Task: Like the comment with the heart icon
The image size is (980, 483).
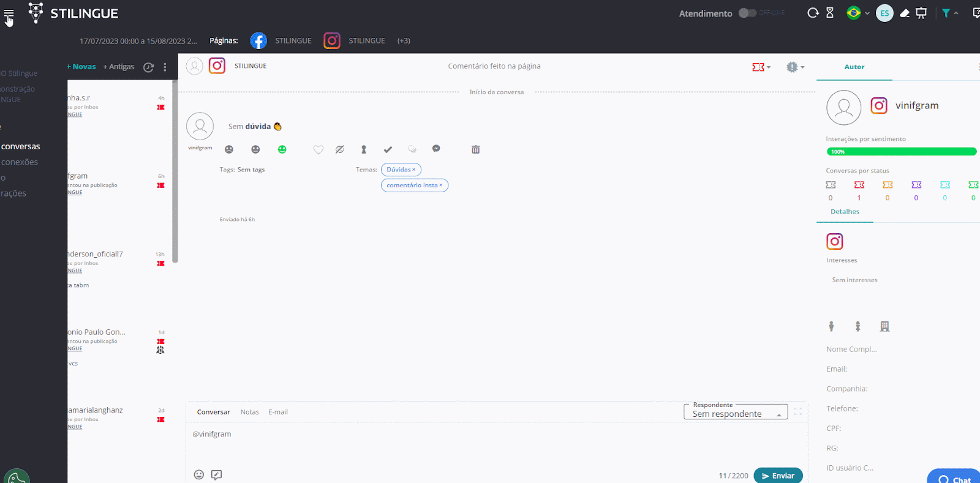Action: point(318,149)
